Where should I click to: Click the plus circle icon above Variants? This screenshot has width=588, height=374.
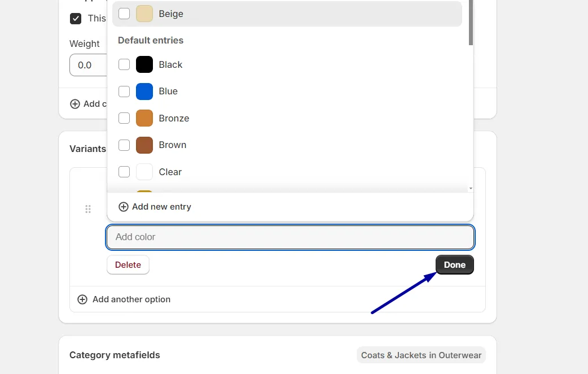point(75,104)
